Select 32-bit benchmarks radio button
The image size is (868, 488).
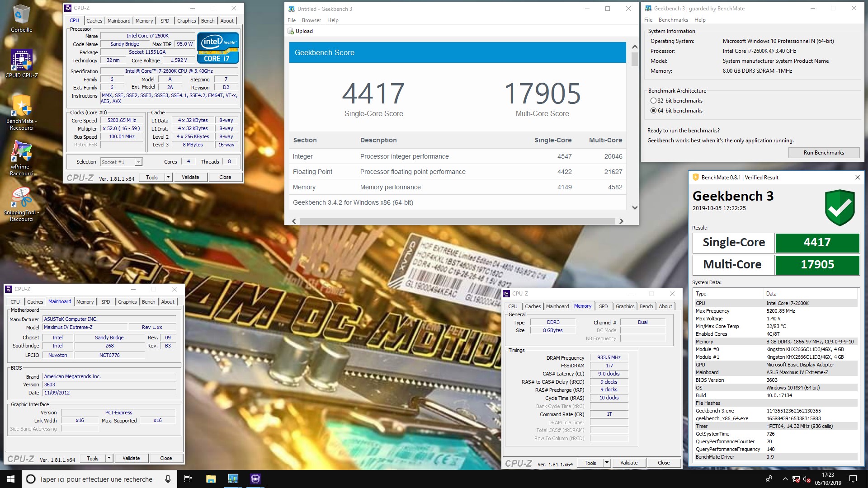[x=653, y=101]
